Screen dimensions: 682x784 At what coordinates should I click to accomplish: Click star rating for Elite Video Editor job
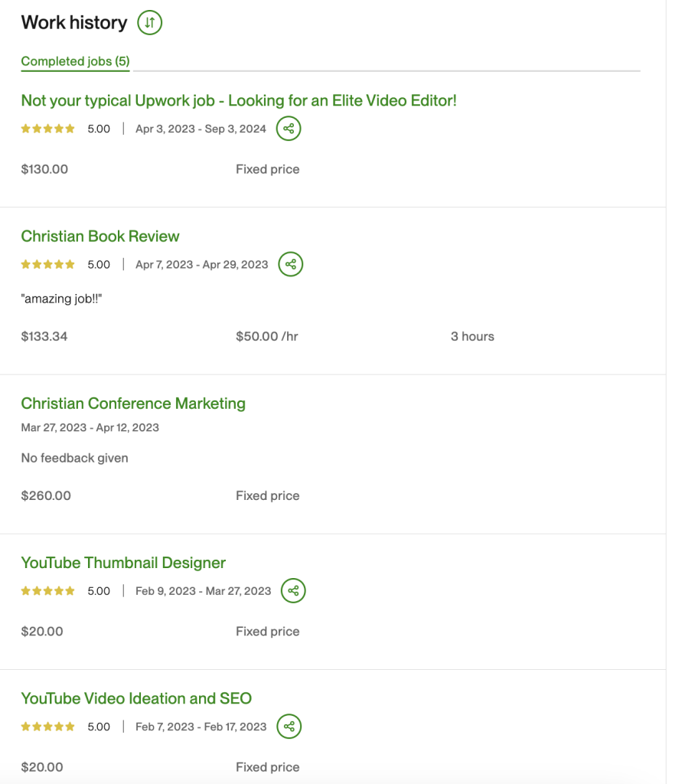pyautogui.click(x=48, y=129)
